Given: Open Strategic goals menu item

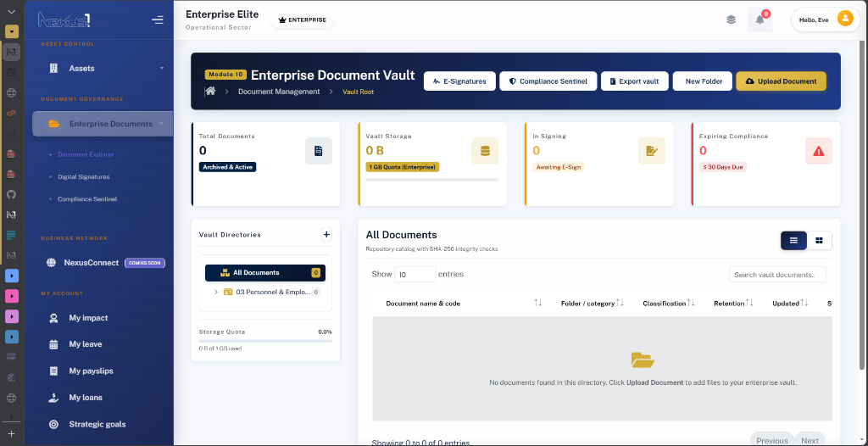Looking at the screenshot, I should (97, 425).
